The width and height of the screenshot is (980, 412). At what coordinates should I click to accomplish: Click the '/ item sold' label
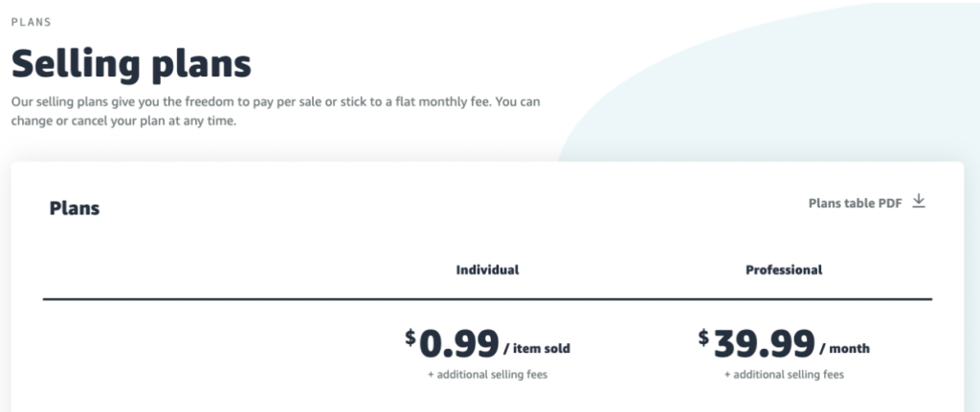click(x=537, y=349)
